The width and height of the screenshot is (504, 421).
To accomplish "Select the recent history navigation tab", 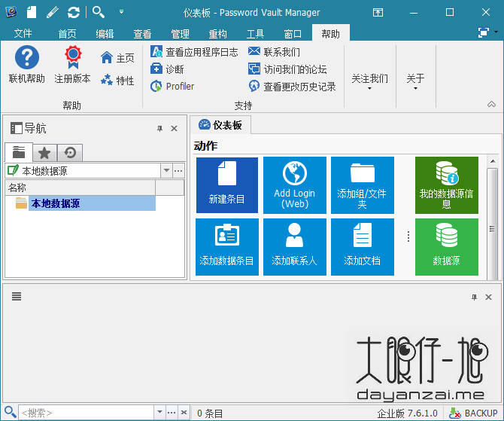I will click(x=70, y=153).
